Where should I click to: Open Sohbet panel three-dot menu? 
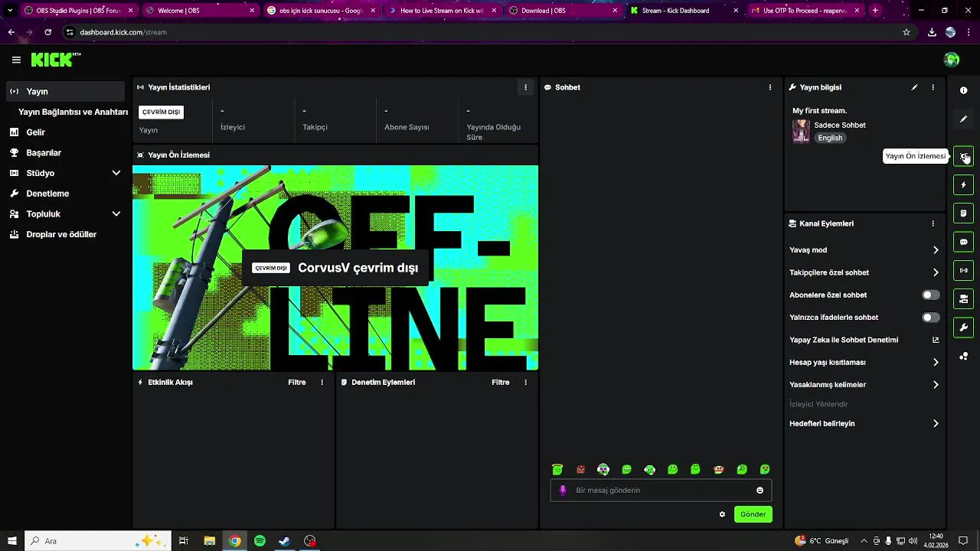tap(770, 87)
